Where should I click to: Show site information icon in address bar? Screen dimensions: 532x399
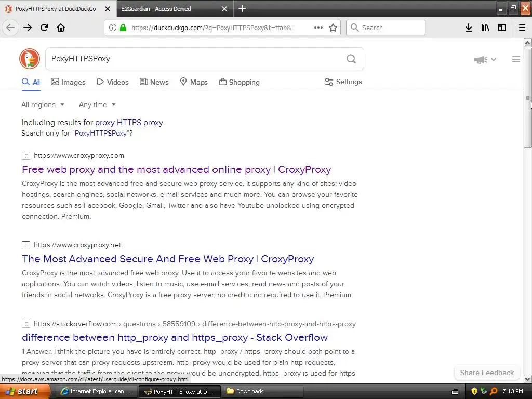(113, 28)
